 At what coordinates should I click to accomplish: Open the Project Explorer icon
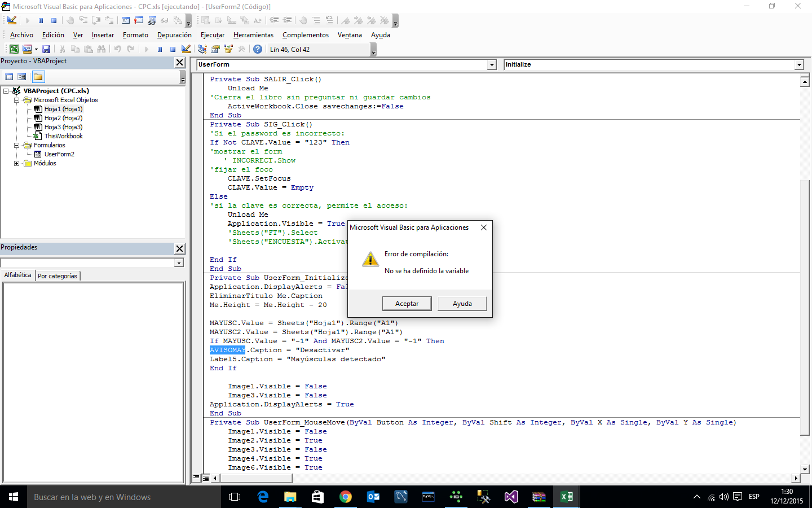(202, 49)
